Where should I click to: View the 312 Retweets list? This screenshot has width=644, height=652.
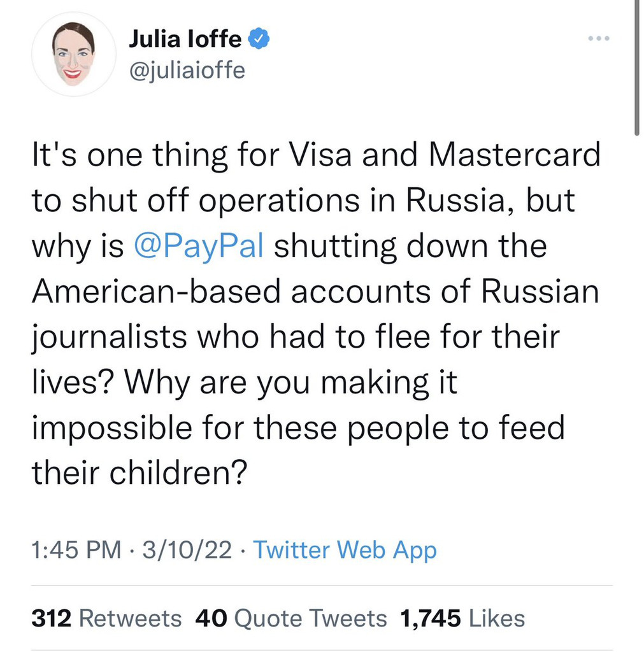point(106,618)
